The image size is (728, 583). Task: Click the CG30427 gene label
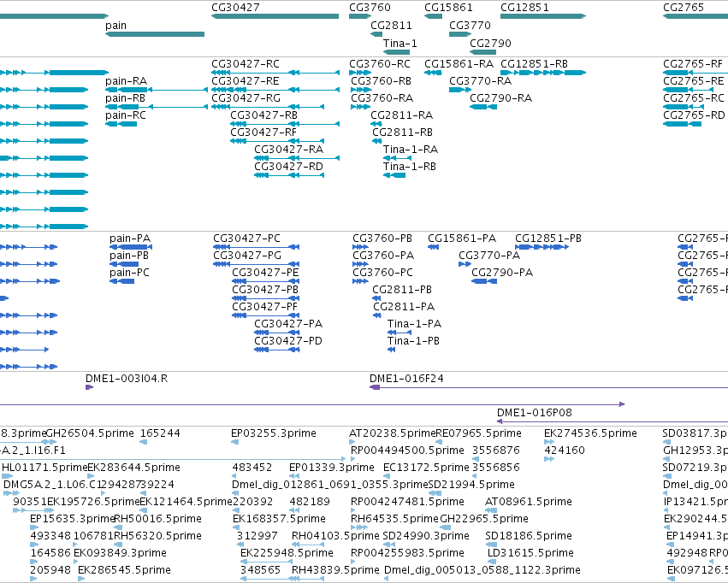(x=235, y=8)
